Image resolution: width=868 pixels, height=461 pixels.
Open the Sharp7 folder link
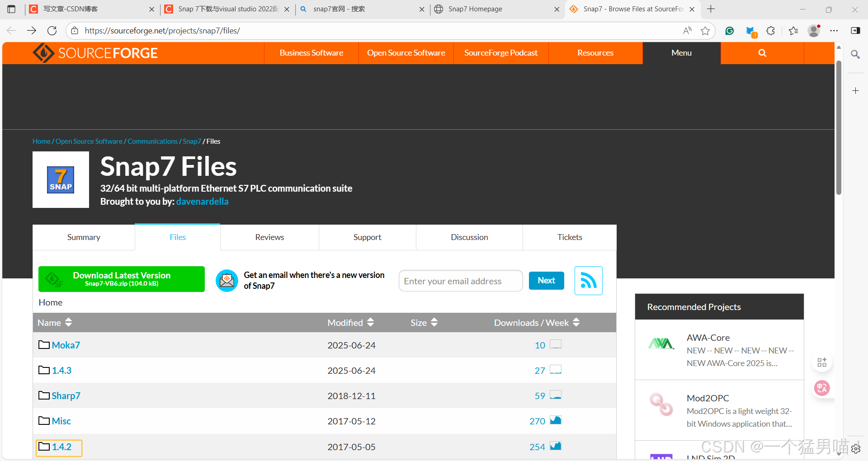(66, 395)
